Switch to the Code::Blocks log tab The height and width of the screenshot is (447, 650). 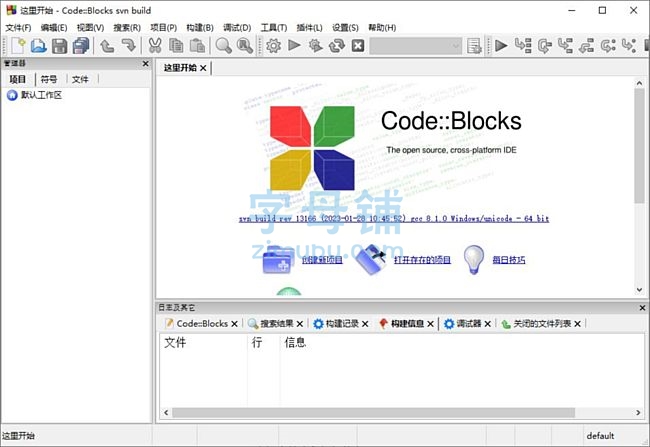click(202, 324)
